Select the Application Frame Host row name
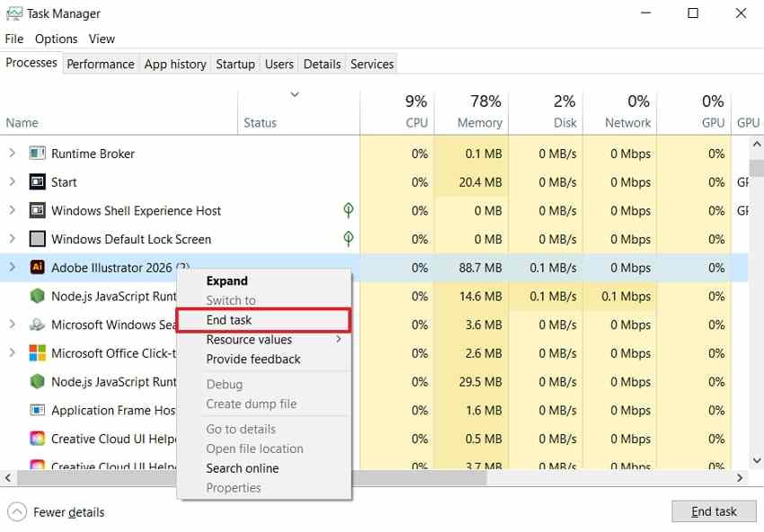Image resolution: width=764 pixels, height=532 pixels. (x=113, y=411)
